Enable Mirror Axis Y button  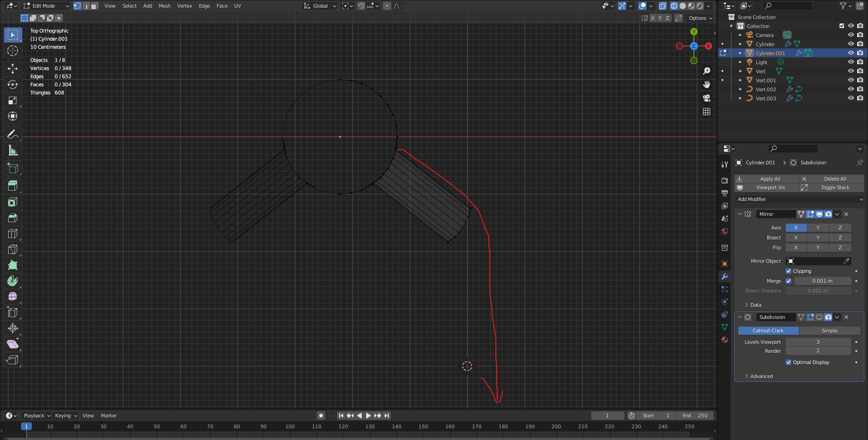coord(818,228)
